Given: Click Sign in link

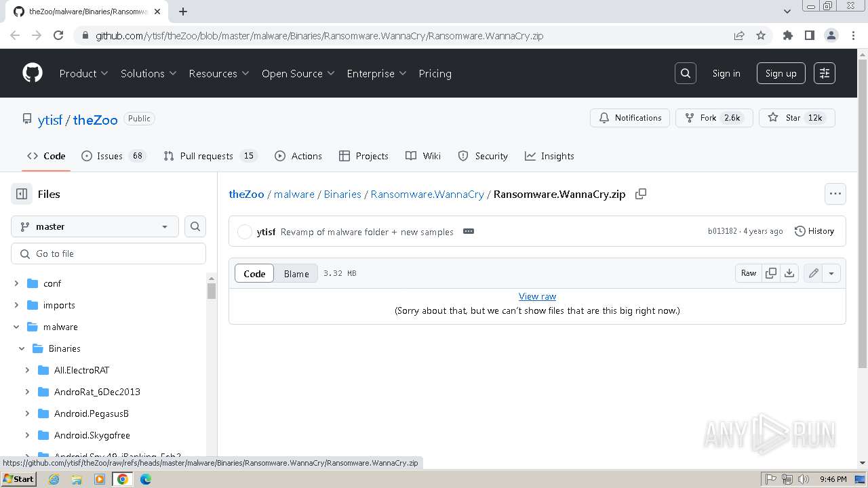Looking at the screenshot, I should pos(726,73).
